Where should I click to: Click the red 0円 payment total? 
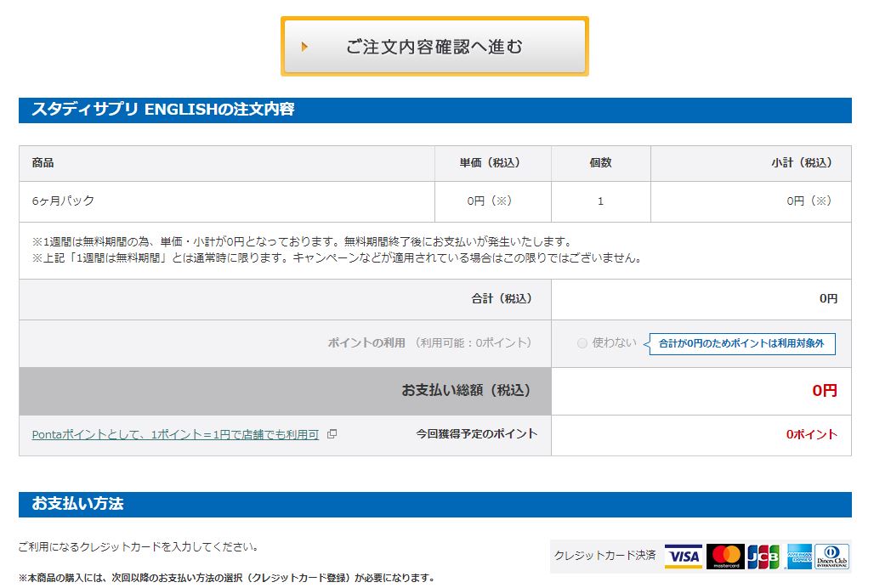pyautogui.click(x=824, y=391)
